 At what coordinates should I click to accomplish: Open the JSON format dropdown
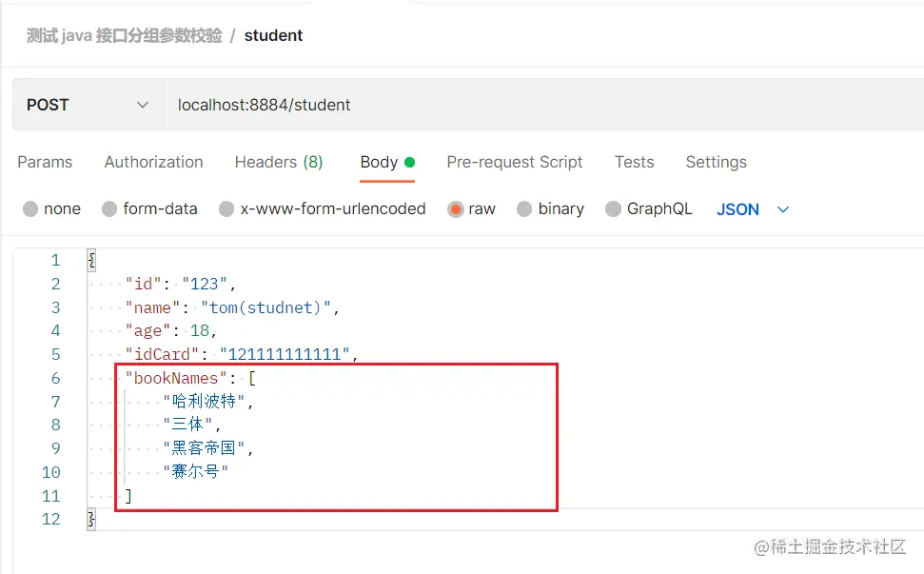pos(753,209)
